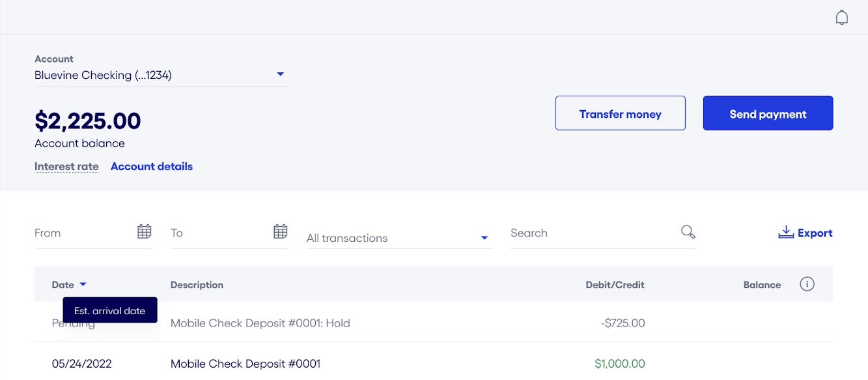Click the Transfer money button
Image resolution: width=868 pixels, height=380 pixels.
[x=620, y=113]
